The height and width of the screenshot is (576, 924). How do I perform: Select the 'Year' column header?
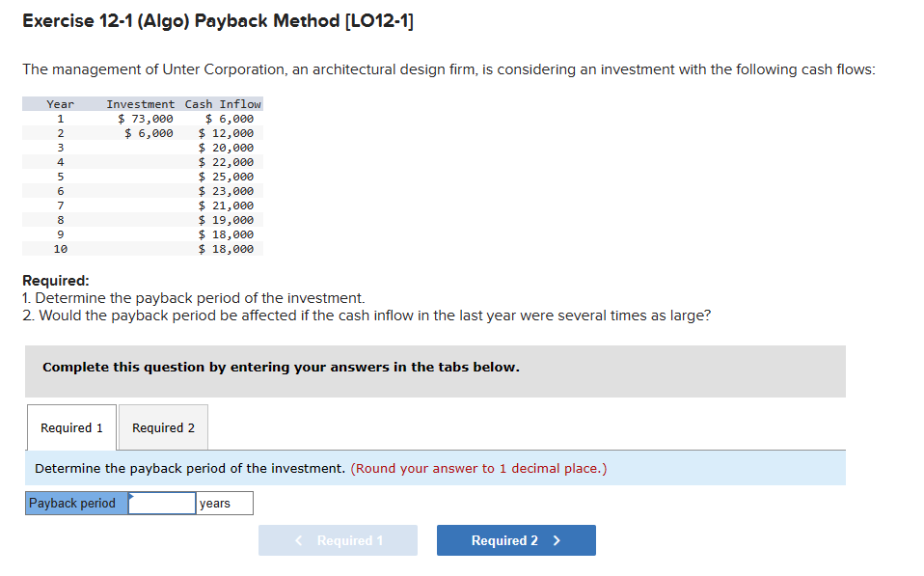[x=60, y=103]
